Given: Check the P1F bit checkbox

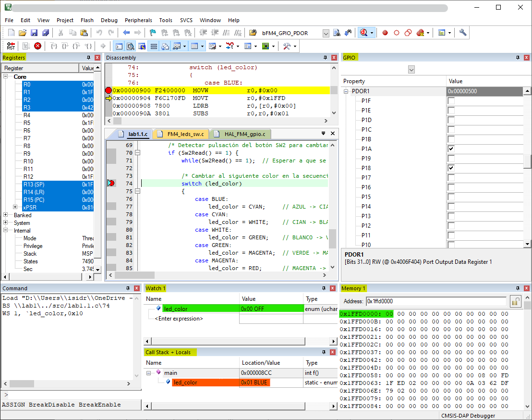Looking at the screenshot, I should (x=451, y=101).
